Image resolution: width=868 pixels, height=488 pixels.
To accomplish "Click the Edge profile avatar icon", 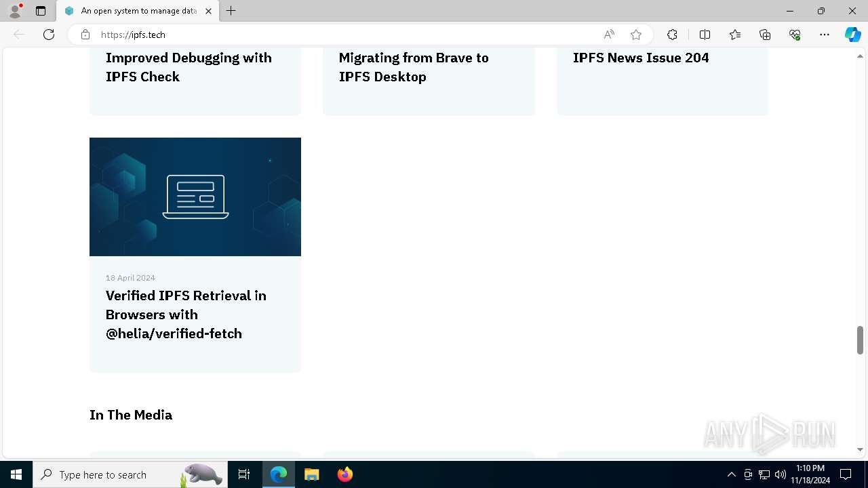I will click(15, 11).
